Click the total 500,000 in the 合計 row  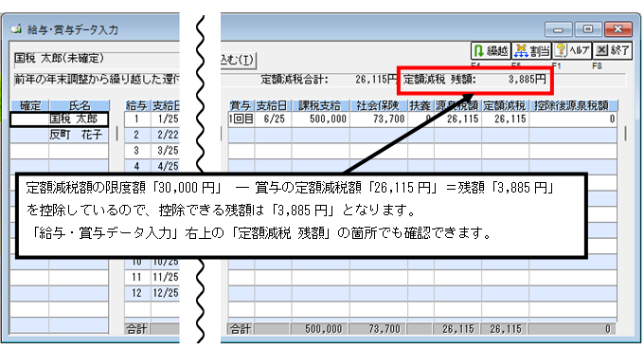320,329
